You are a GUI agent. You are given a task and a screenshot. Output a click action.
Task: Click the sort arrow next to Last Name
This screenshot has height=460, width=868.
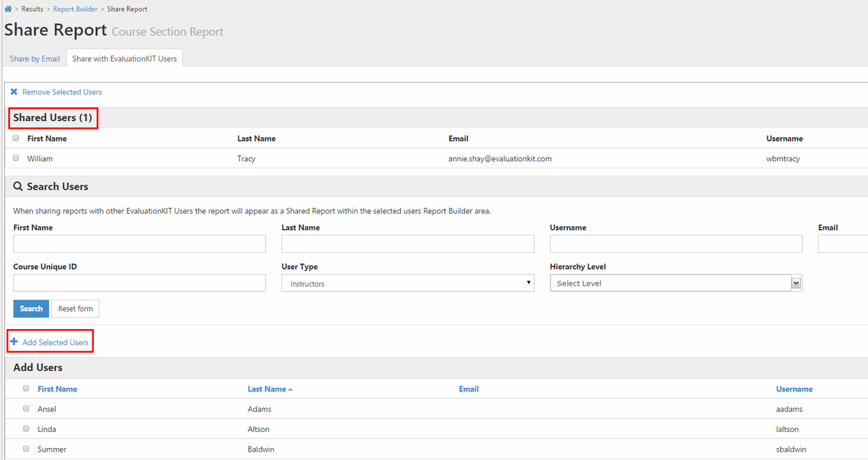coord(290,389)
